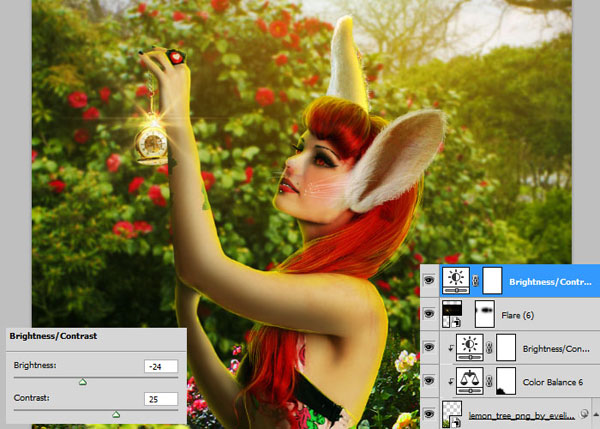Select the clipped Brightness/Contrast layer mask
This screenshot has height=429, width=600.
click(506, 347)
